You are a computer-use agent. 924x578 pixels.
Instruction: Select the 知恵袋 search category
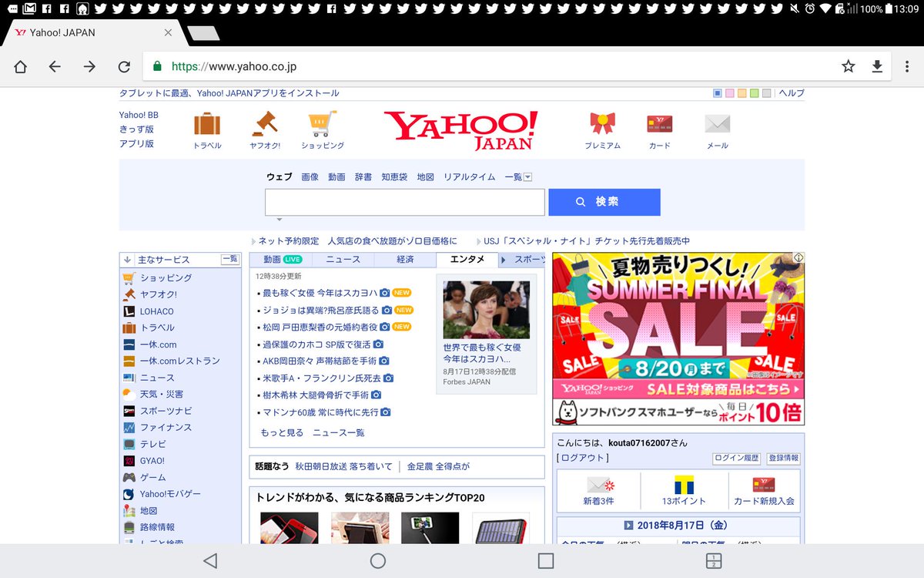coord(394,176)
